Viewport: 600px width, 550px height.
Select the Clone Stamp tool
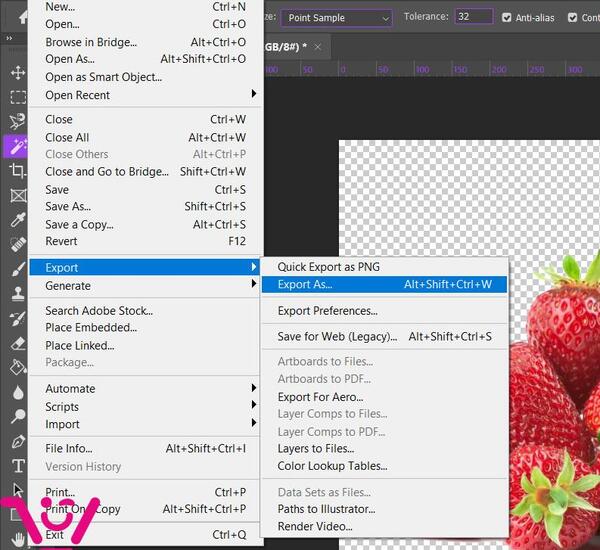click(18, 294)
